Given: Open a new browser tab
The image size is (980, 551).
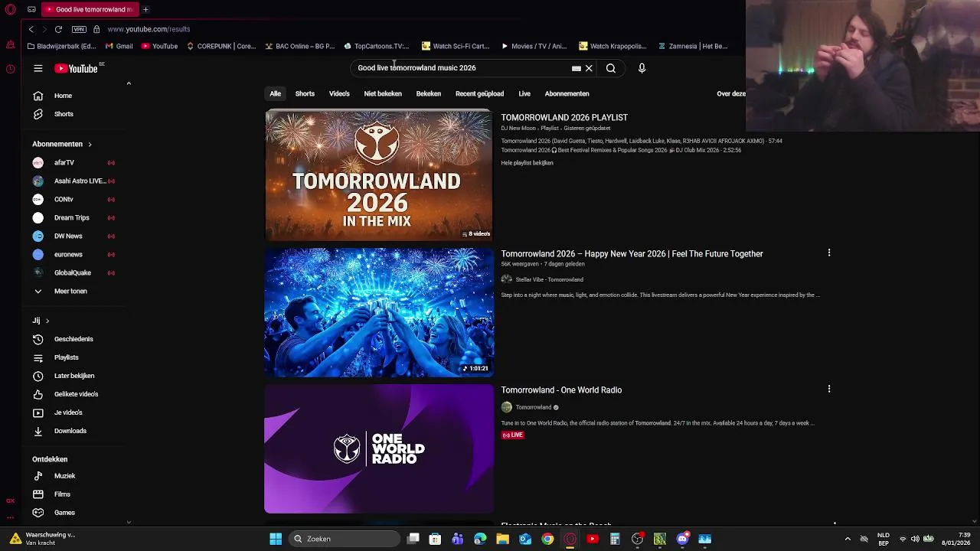Looking at the screenshot, I should point(145,9).
